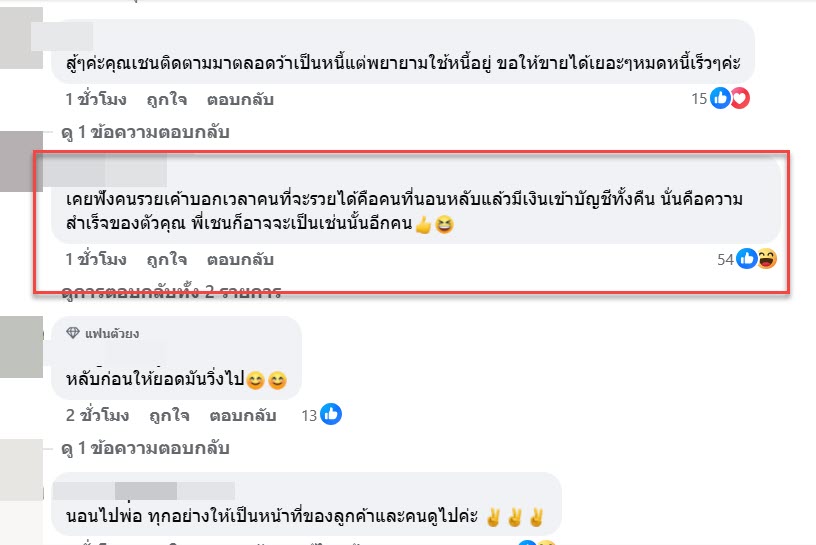Image resolution: width=816 pixels, height=545 pixels.
Task: Click the red heart reaction icon
Action: pos(739,98)
